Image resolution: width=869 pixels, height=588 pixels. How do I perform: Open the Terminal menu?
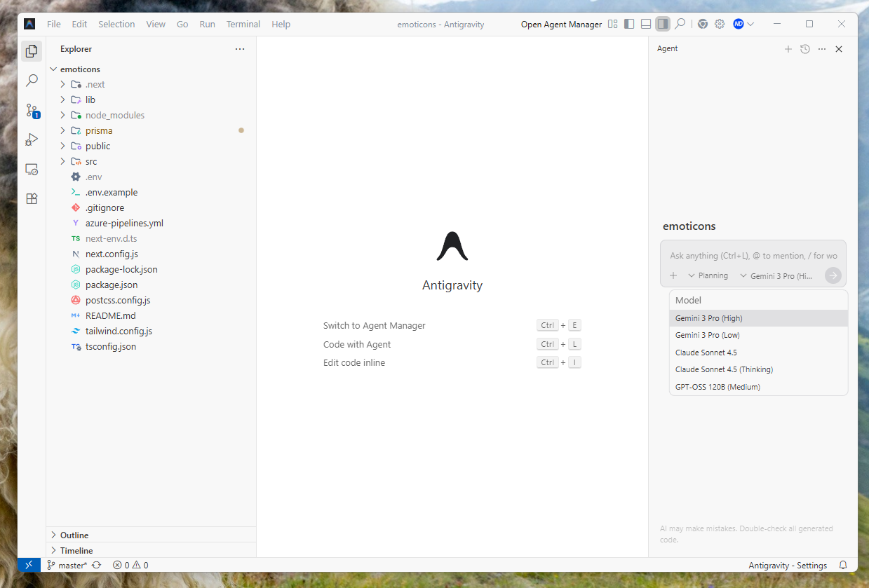[243, 24]
